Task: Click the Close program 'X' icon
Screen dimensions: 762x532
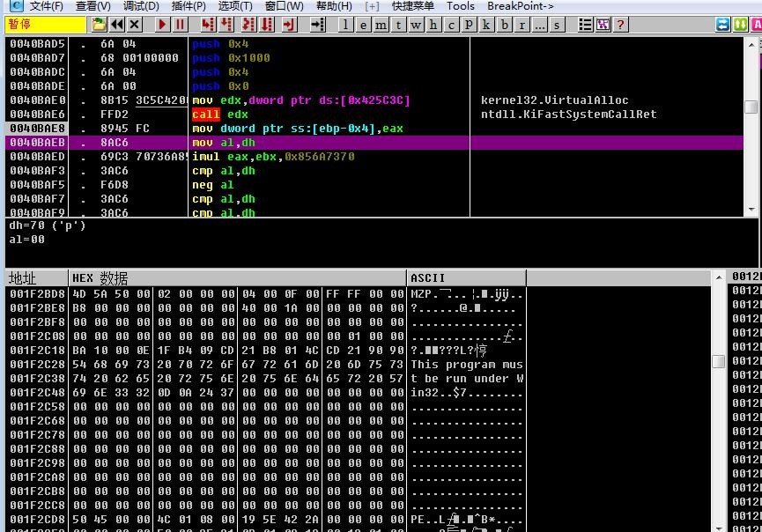Action: point(134,25)
